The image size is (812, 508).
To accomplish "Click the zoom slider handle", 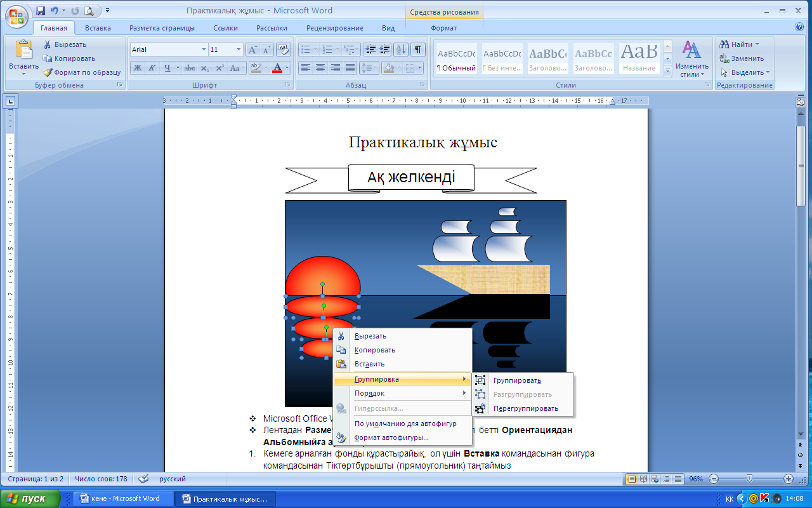I will 750,479.
